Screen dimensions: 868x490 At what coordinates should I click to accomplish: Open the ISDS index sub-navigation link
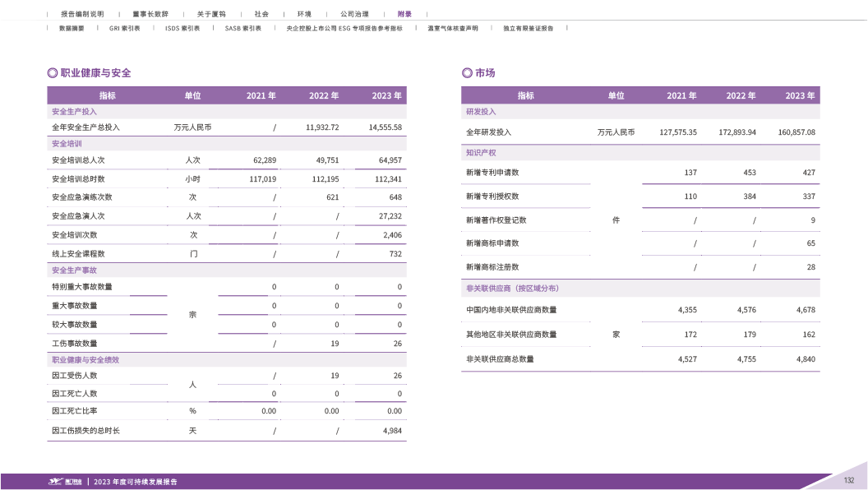pyautogui.click(x=182, y=28)
